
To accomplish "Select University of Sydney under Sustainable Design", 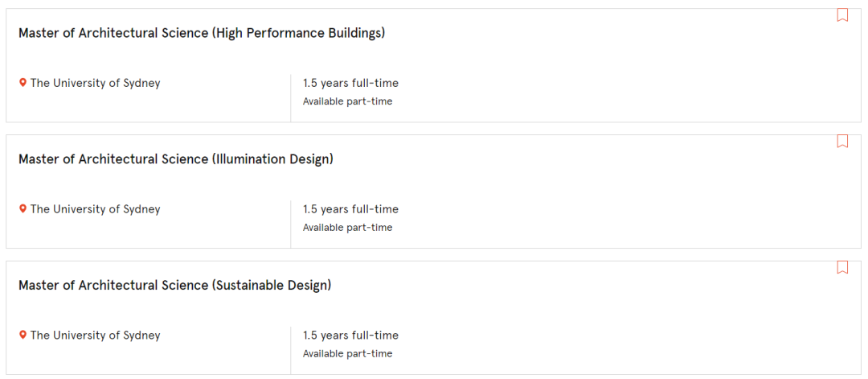I will click(95, 335).
